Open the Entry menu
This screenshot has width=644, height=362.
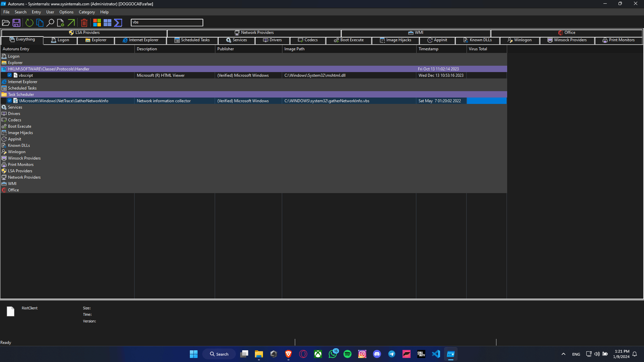pos(36,12)
